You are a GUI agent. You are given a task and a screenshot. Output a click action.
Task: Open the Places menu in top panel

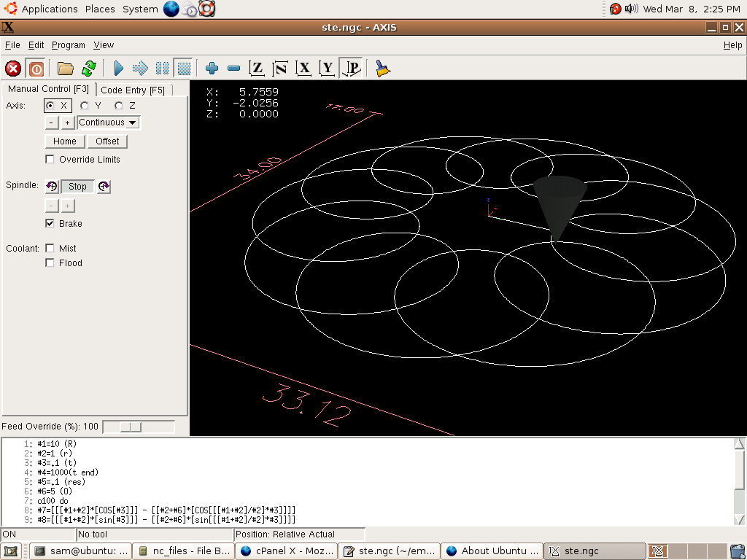click(x=100, y=9)
